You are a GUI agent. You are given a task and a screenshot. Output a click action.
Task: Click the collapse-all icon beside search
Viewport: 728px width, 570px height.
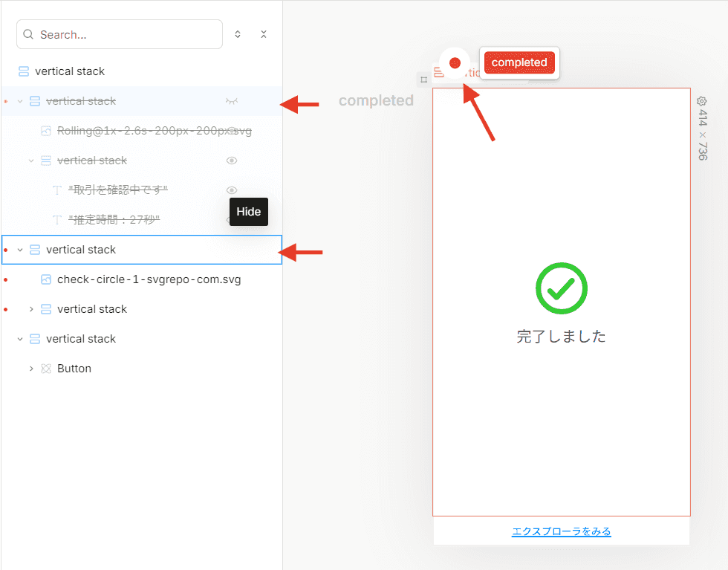click(264, 34)
